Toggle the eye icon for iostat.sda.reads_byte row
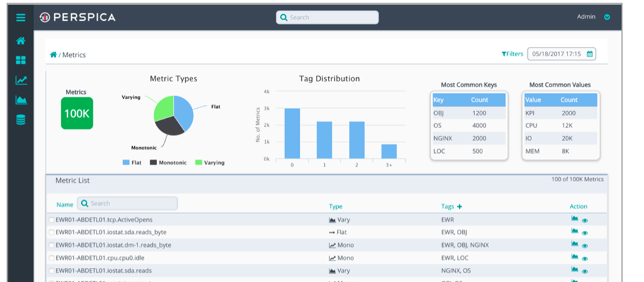Image resolution: width=644 pixels, height=282 pixels. [585, 233]
